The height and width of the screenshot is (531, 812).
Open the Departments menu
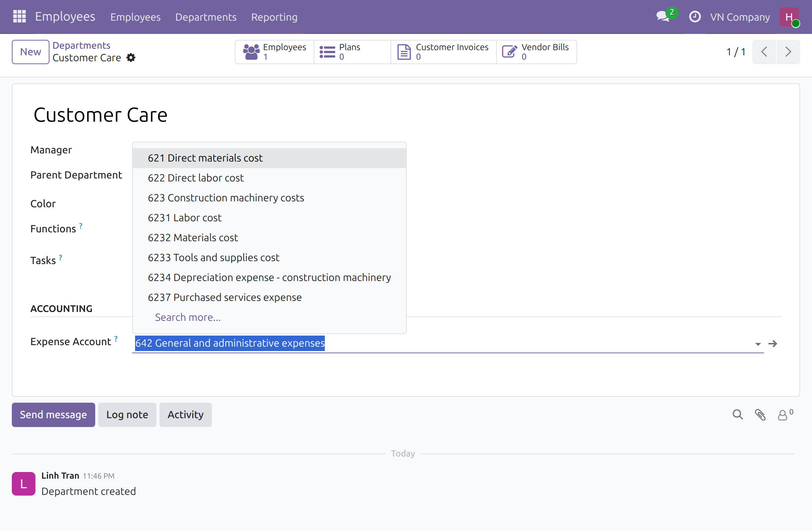(x=206, y=17)
